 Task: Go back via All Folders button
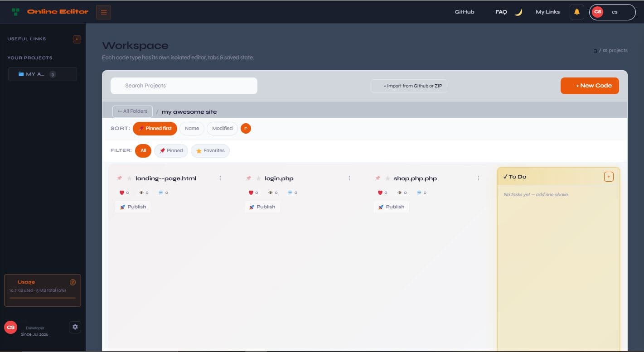click(x=132, y=111)
